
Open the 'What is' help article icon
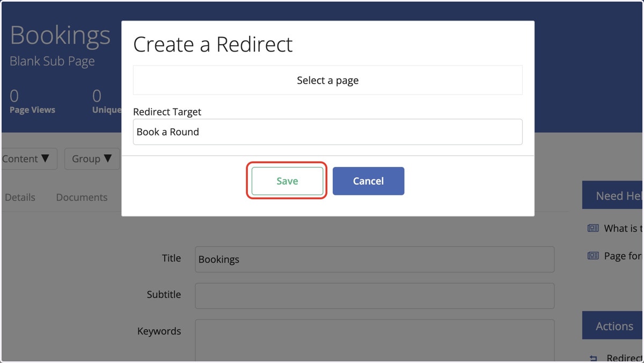tap(593, 228)
